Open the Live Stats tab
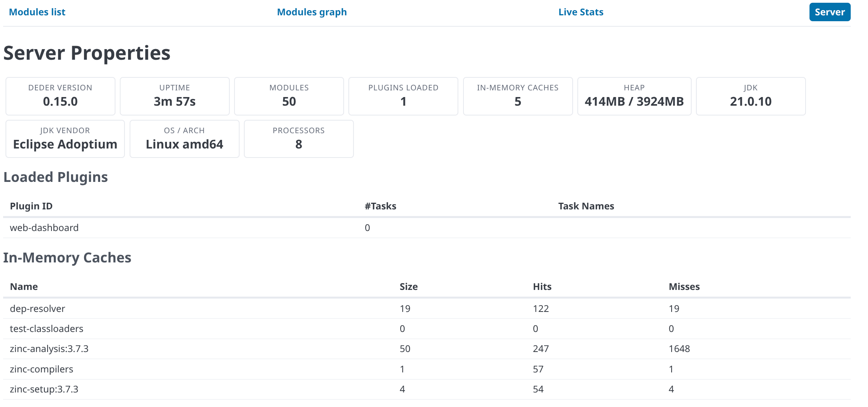The image size is (868, 407). (581, 12)
